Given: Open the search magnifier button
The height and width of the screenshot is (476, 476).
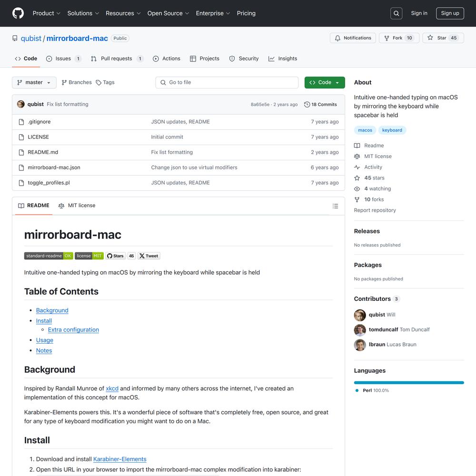Looking at the screenshot, I should click(396, 13).
